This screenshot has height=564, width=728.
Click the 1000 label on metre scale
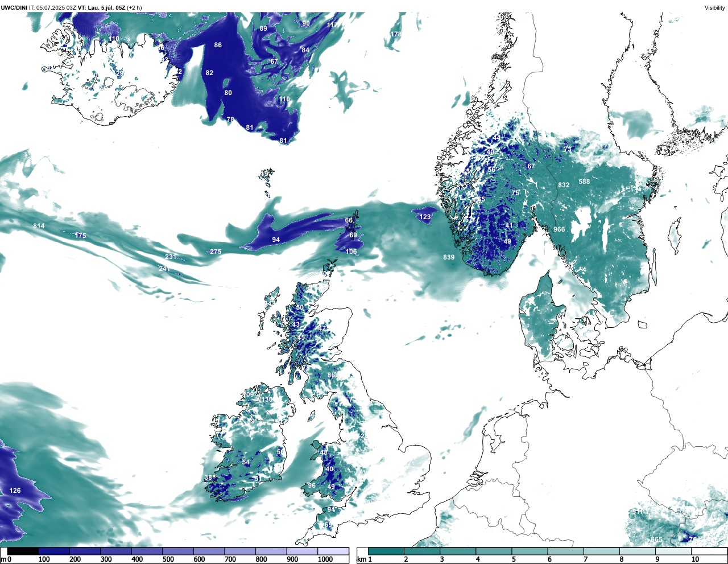pyautogui.click(x=325, y=559)
